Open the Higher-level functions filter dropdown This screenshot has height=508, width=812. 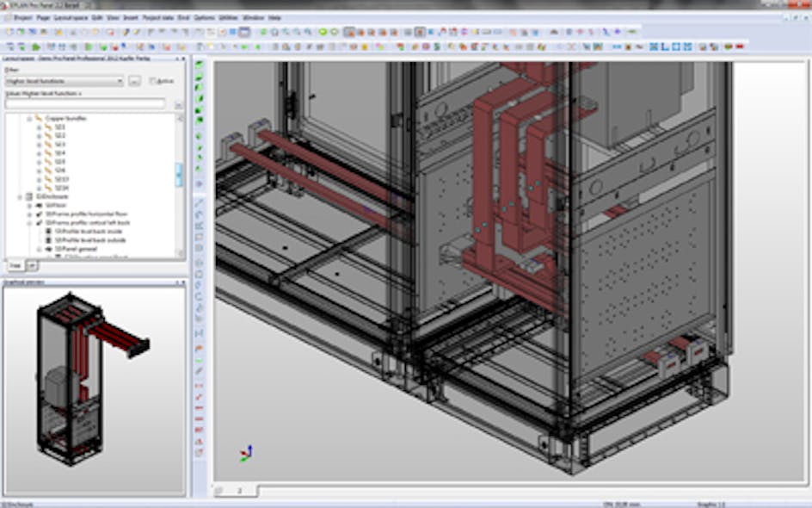(x=122, y=79)
